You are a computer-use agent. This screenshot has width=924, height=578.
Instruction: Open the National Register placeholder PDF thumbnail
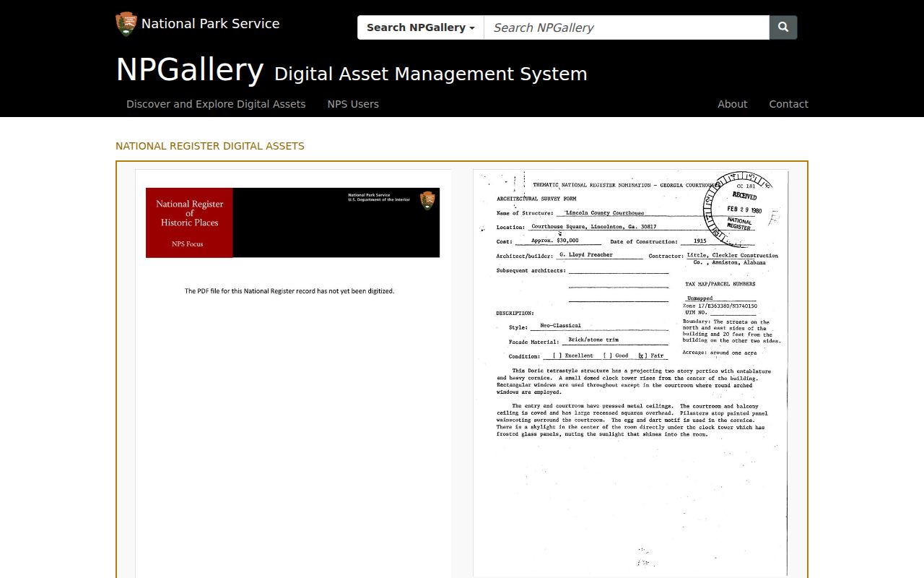(293, 374)
